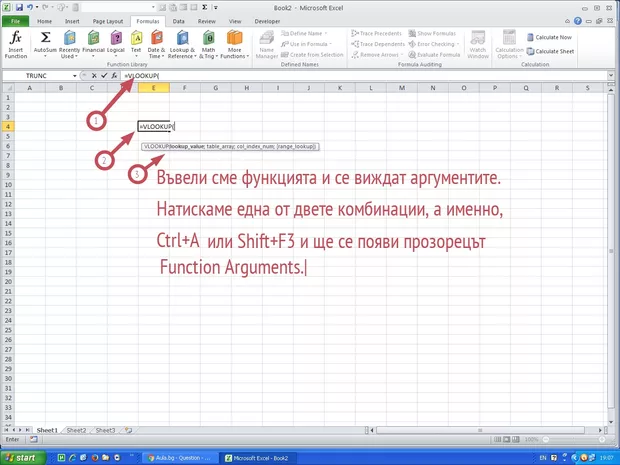This screenshot has height=465, width=620.
Task: Open the File tab
Action: [15, 21]
